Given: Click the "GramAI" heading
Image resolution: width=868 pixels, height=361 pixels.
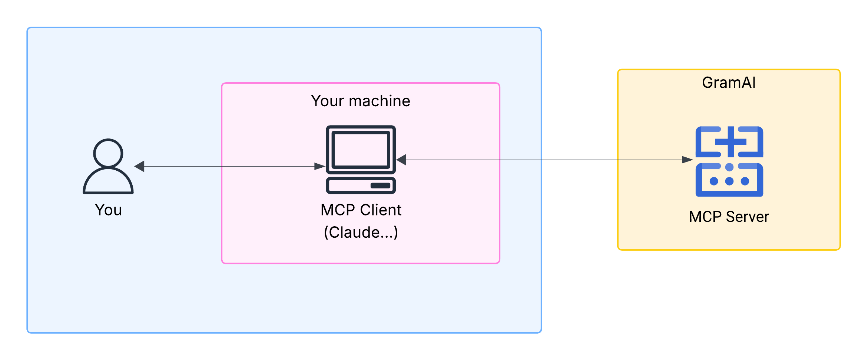Looking at the screenshot, I should (x=729, y=83).
